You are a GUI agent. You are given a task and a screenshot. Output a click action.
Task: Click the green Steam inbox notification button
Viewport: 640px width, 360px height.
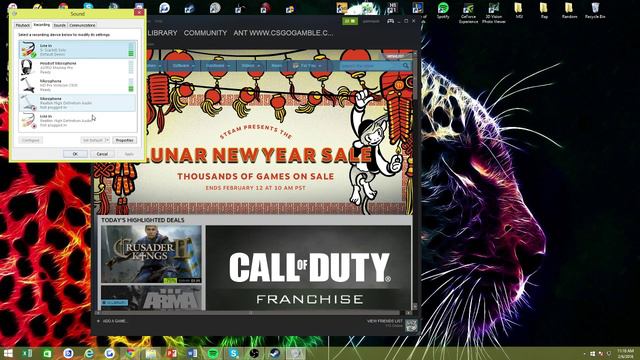[350, 21]
